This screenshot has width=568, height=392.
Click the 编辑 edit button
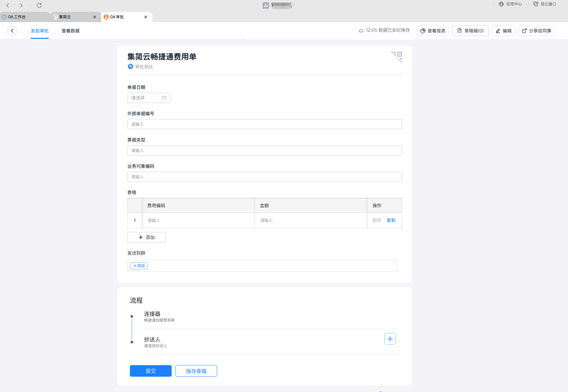503,31
